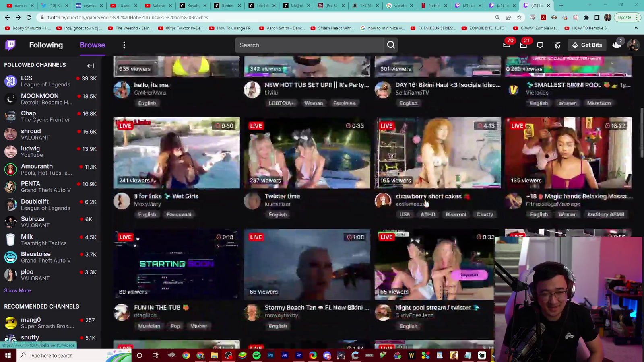The height and width of the screenshot is (362, 644).
Task: Select the Browse tab
Action: [93, 45]
